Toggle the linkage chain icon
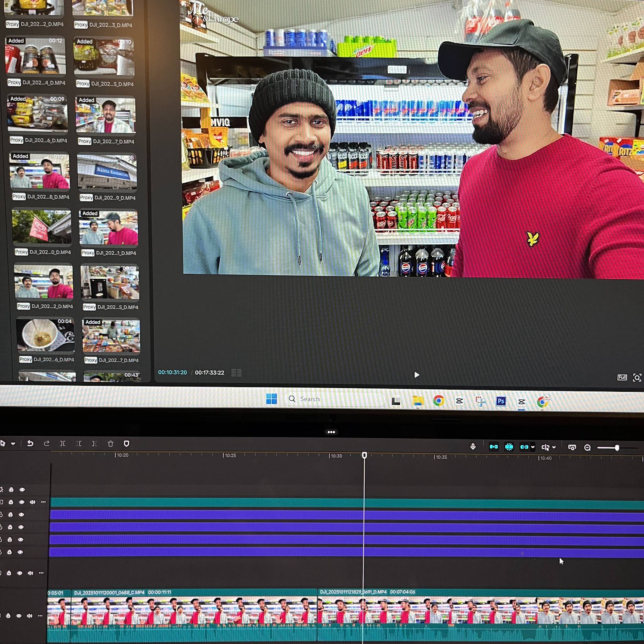Viewport: 644px width, 644px height. tap(524, 447)
